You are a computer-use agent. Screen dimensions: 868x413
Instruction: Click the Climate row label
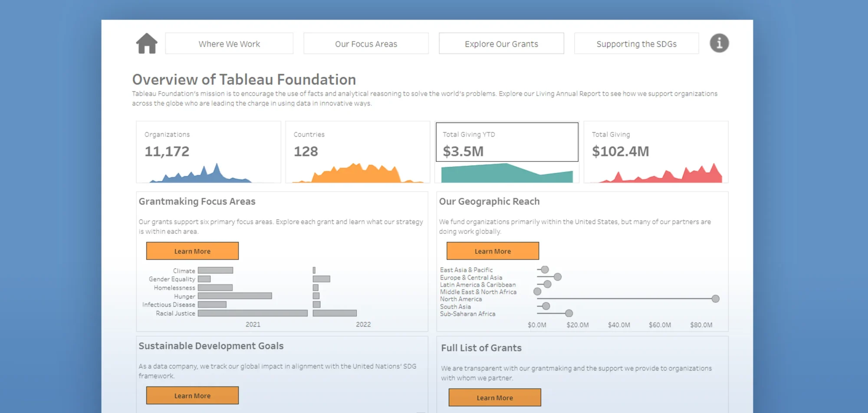(184, 271)
